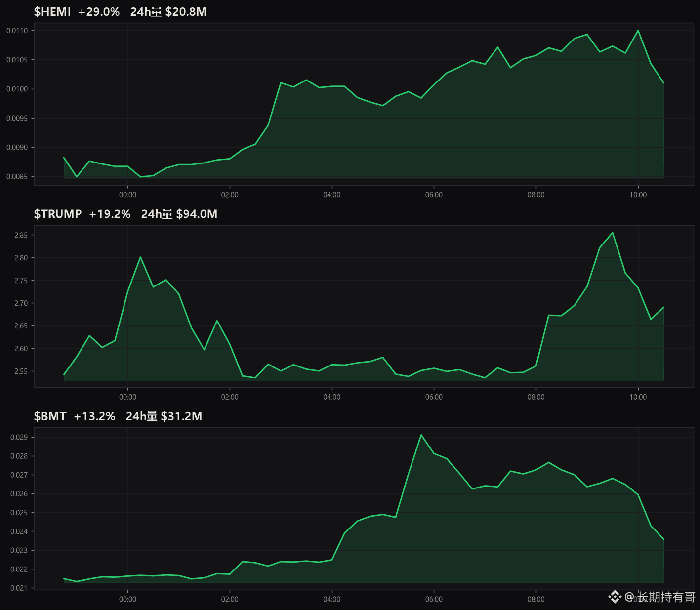This screenshot has height=610, width=700.
Task: Click 00:00 on the $HEMI time axis
Action: click(x=127, y=195)
